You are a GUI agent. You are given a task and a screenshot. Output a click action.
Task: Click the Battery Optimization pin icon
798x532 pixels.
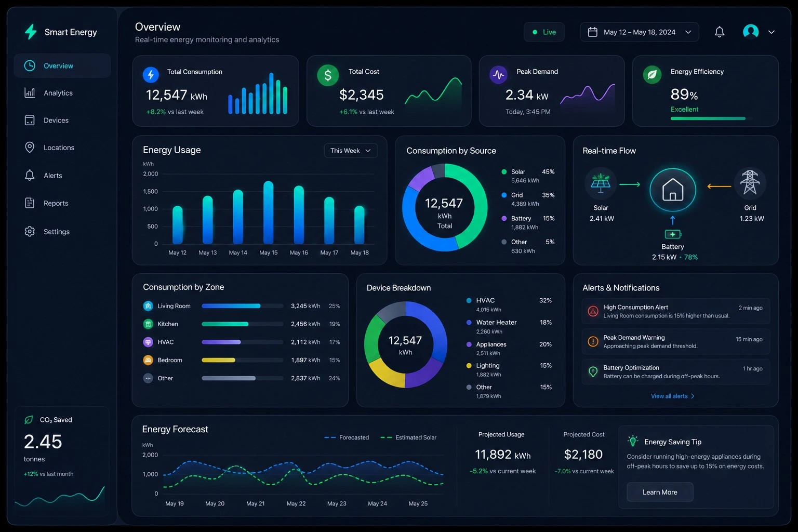click(x=593, y=371)
